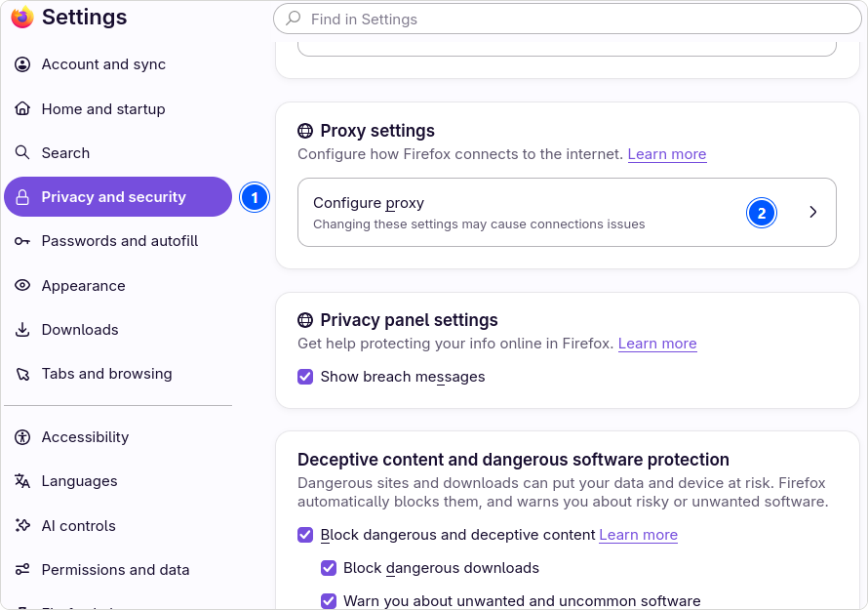
Task: Click the Accessibility figure icon
Action: 22,437
